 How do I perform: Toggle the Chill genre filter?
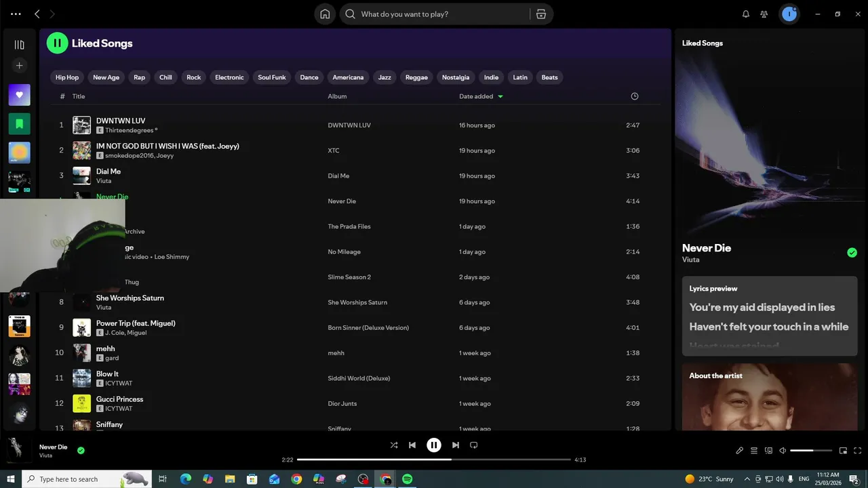click(165, 77)
